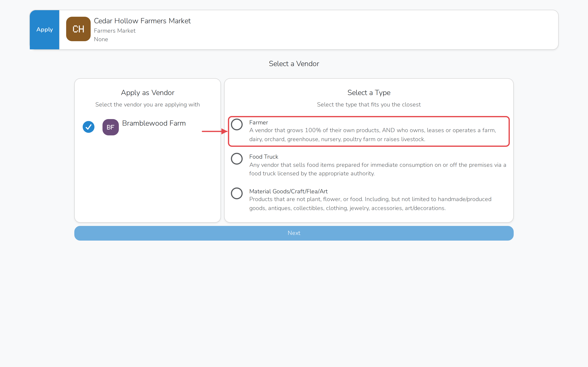
Task: Click the Select a Vendor page heading
Action: (294, 64)
